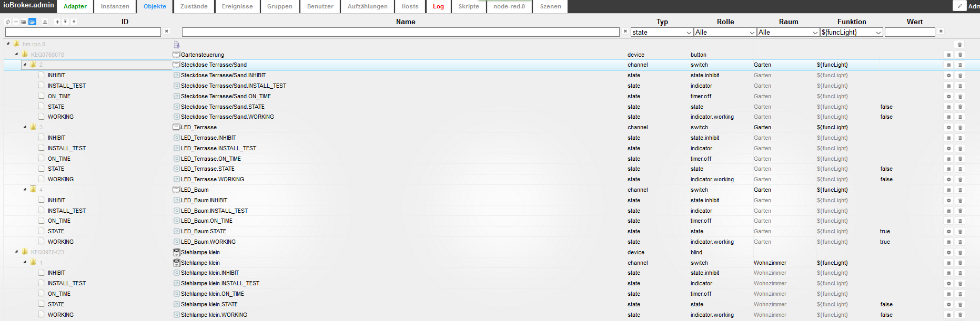Click the plus icon to add object

[57, 22]
